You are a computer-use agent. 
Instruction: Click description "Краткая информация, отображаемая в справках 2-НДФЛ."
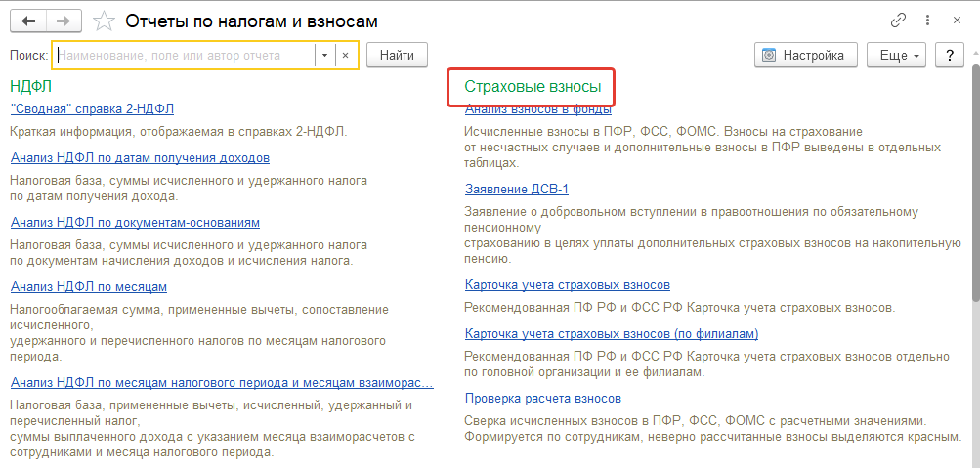click(x=178, y=132)
